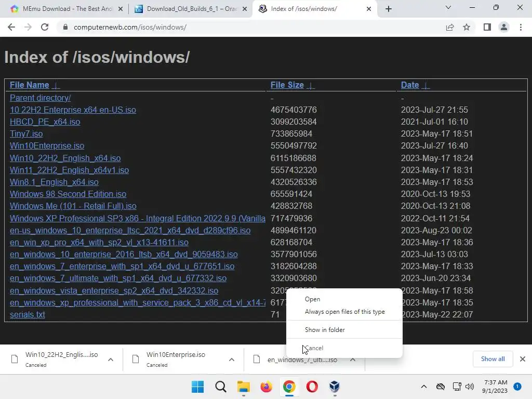Open notification badge in taskbar
Image resolution: width=532 pixels, height=399 pixels.
pyautogui.click(x=517, y=386)
